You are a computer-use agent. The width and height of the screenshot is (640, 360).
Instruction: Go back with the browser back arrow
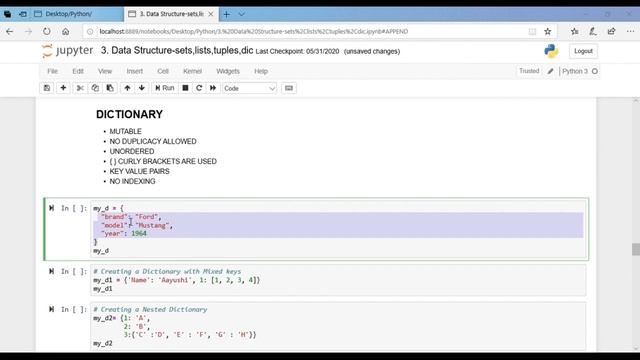tap(9, 31)
